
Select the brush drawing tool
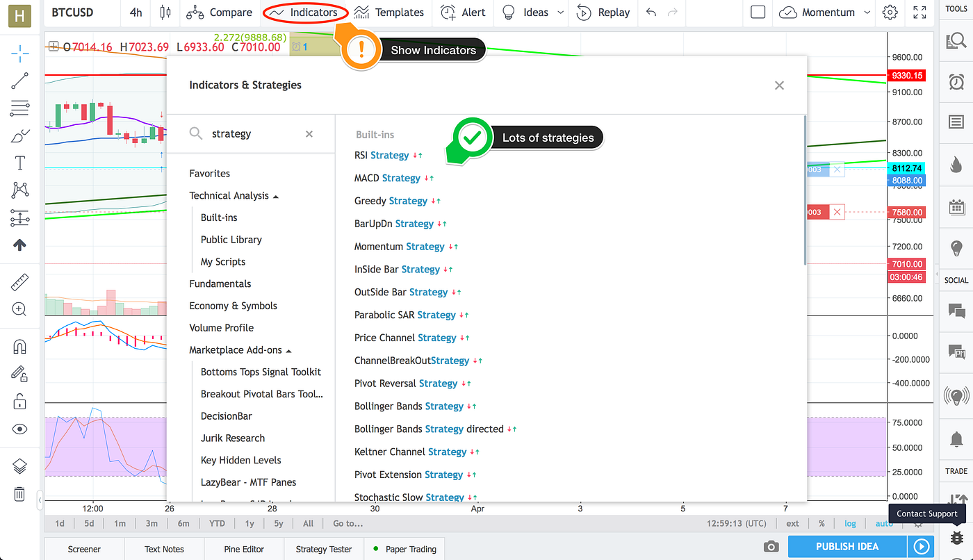click(x=19, y=136)
